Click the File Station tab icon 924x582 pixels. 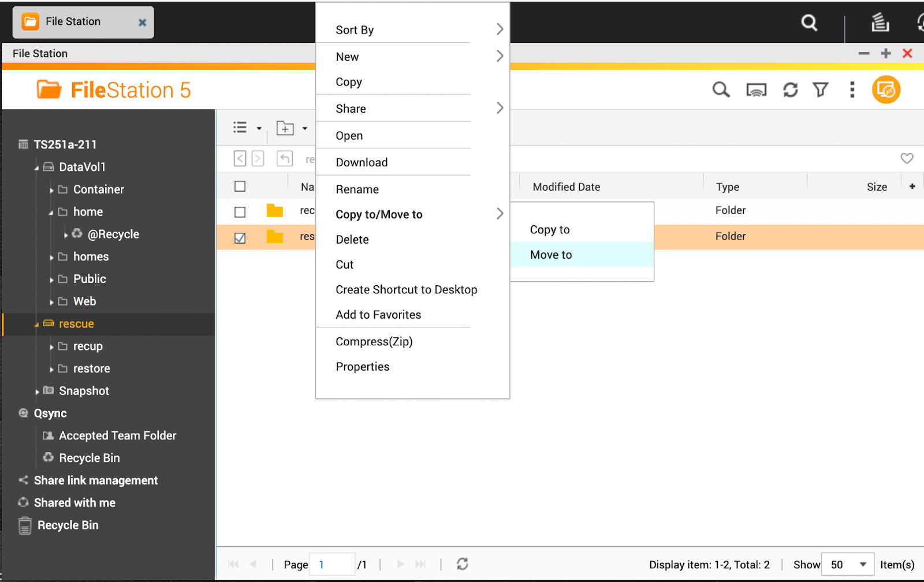(30, 22)
